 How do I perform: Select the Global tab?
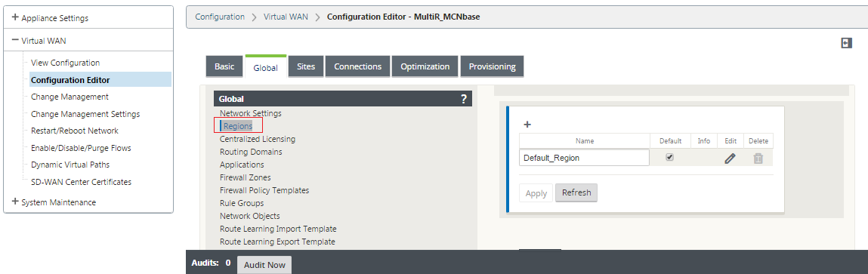click(x=266, y=67)
